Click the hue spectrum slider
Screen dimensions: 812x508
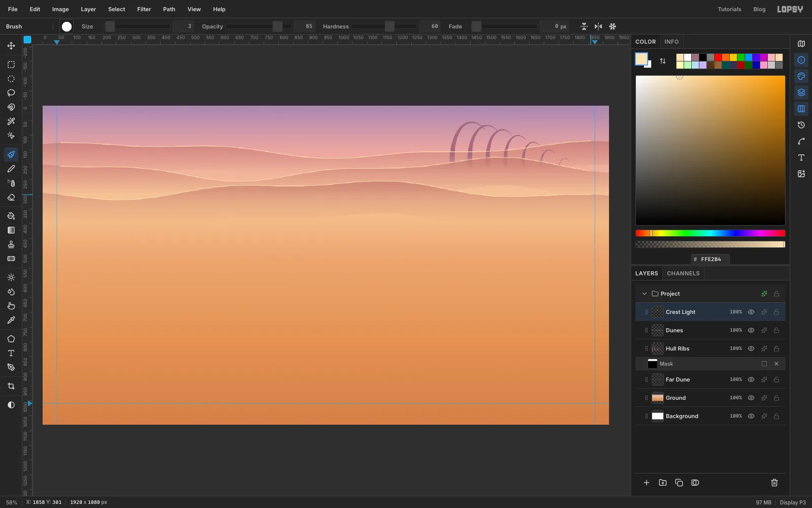click(x=710, y=233)
